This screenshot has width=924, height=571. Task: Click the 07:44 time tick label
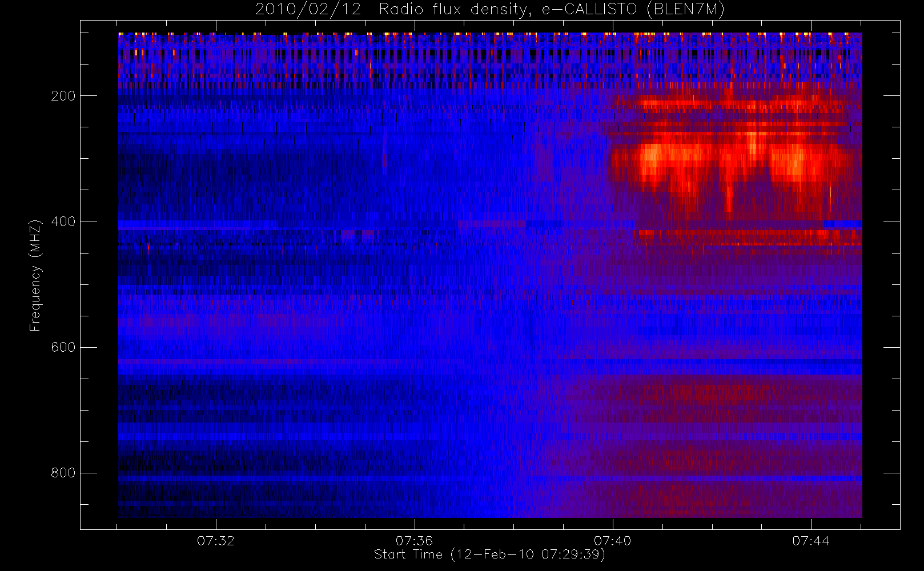click(810, 541)
